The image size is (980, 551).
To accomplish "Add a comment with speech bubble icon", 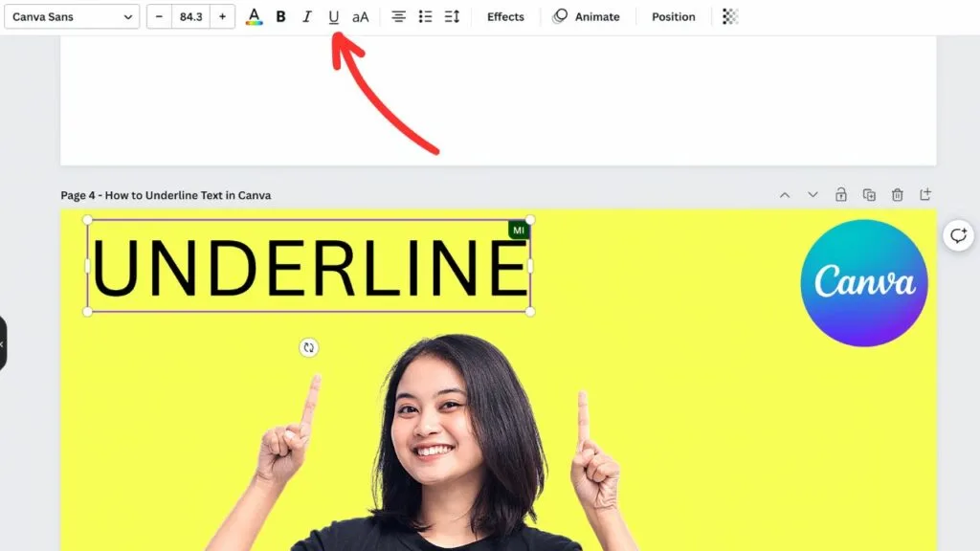I will (x=958, y=235).
